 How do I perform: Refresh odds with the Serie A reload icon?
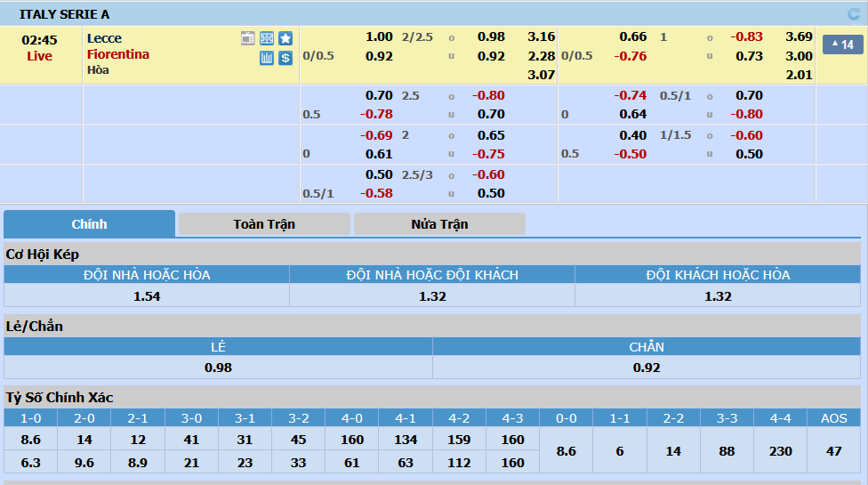point(854,14)
